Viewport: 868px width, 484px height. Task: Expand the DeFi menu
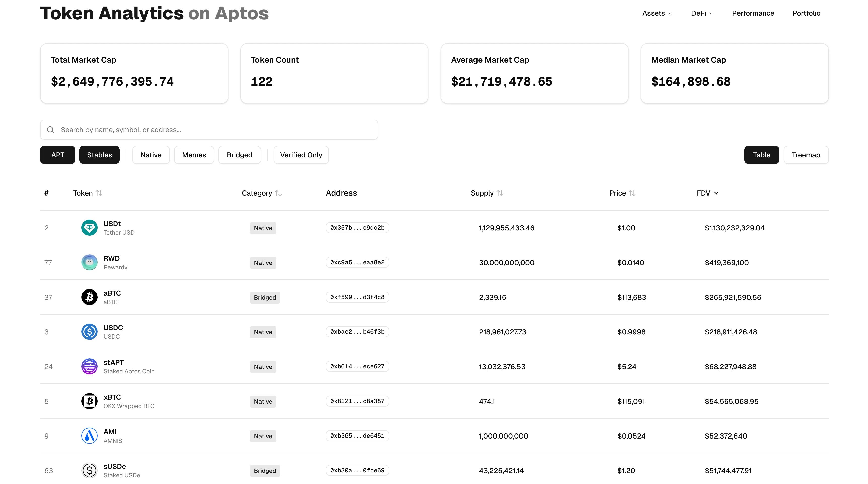coord(702,13)
